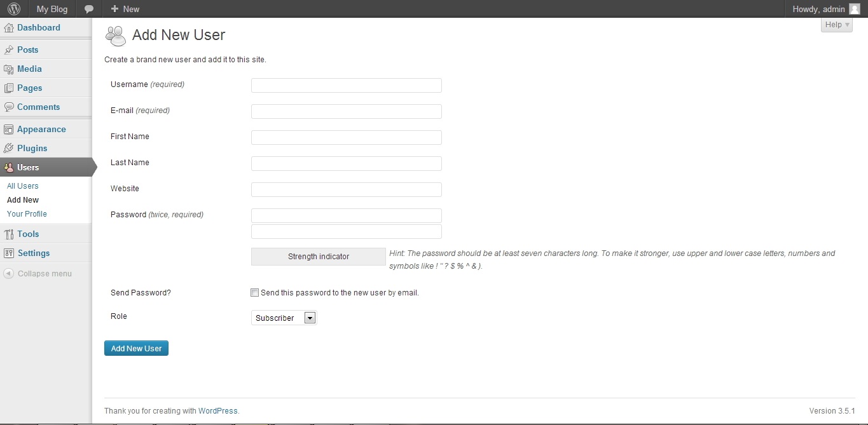The width and height of the screenshot is (868, 425).
Task: Click into the Username field
Action: point(346,86)
